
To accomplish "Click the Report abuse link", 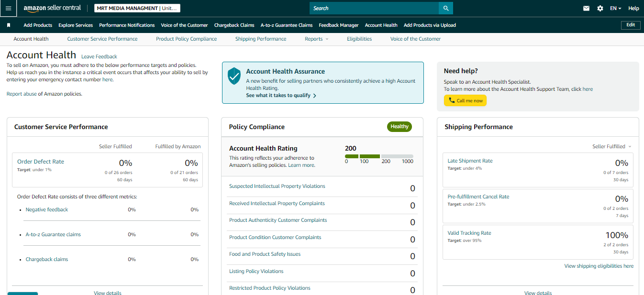I will 22,94.
